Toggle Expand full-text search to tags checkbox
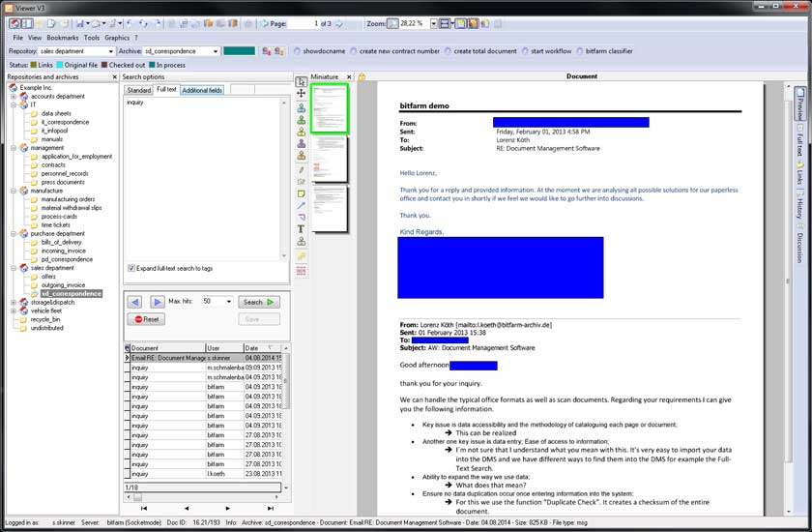Image resolution: width=812 pixels, height=532 pixels. pyautogui.click(x=131, y=268)
